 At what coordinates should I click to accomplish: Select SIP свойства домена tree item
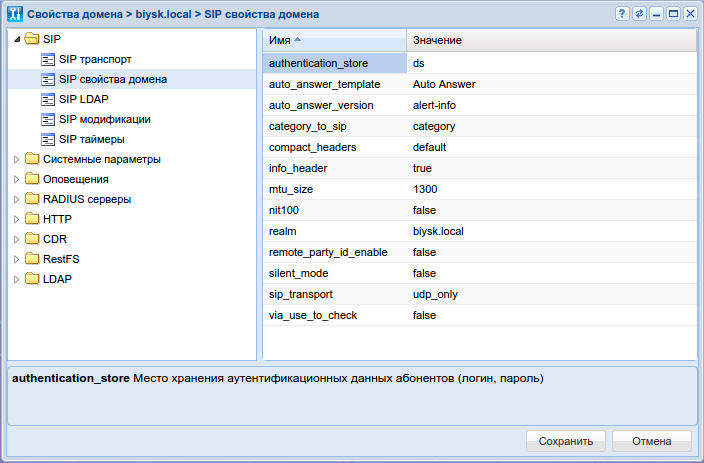point(112,79)
